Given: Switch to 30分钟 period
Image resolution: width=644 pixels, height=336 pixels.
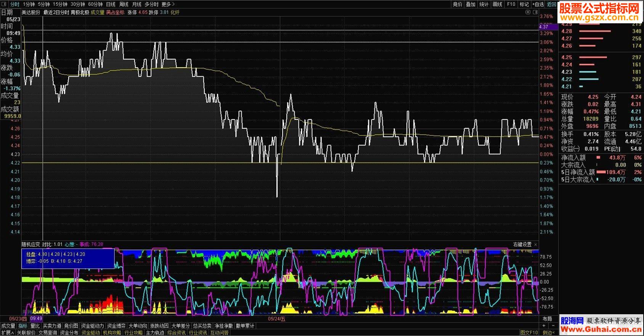Looking at the screenshot, I should (77, 4).
